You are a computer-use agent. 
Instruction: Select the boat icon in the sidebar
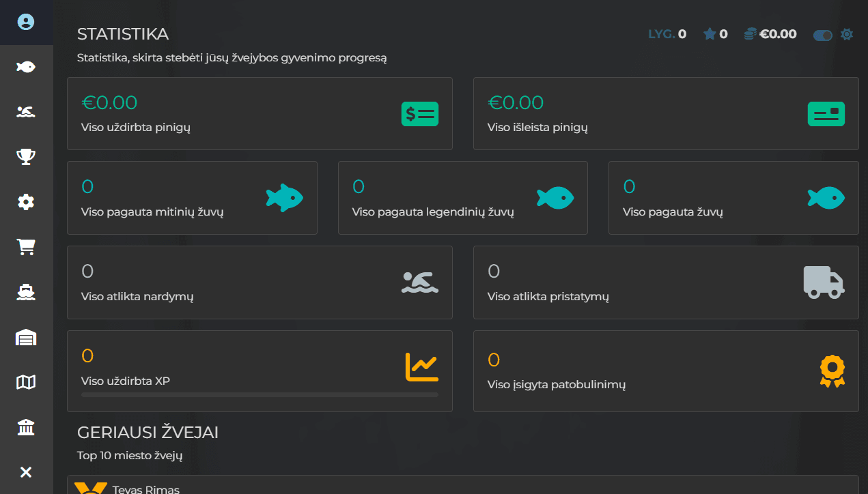tap(26, 292)
